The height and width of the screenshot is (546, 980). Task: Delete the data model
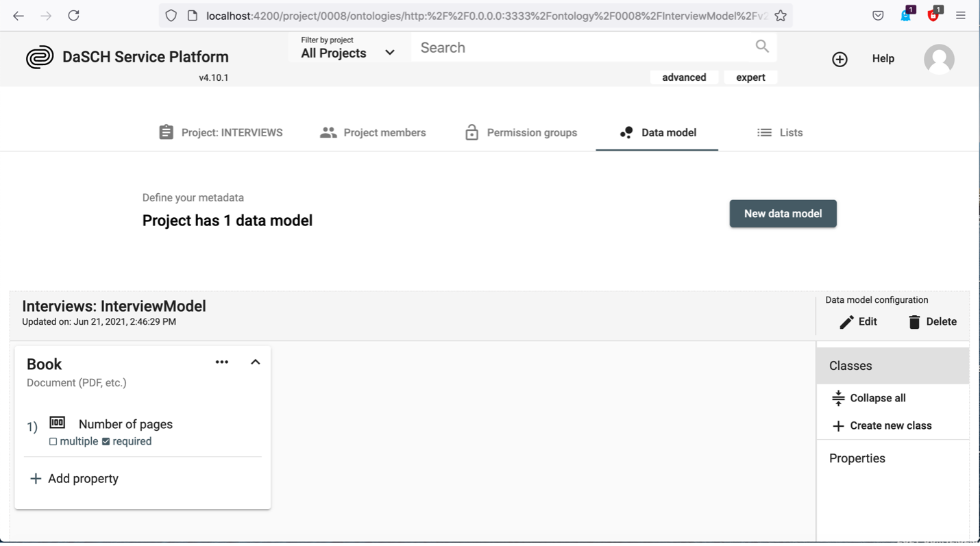click(x=932, y=322)
